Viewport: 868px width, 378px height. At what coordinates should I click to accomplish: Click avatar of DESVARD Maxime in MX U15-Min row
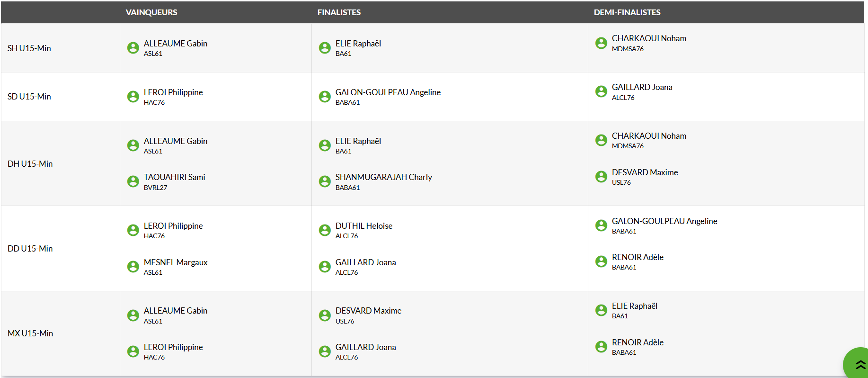325,315
